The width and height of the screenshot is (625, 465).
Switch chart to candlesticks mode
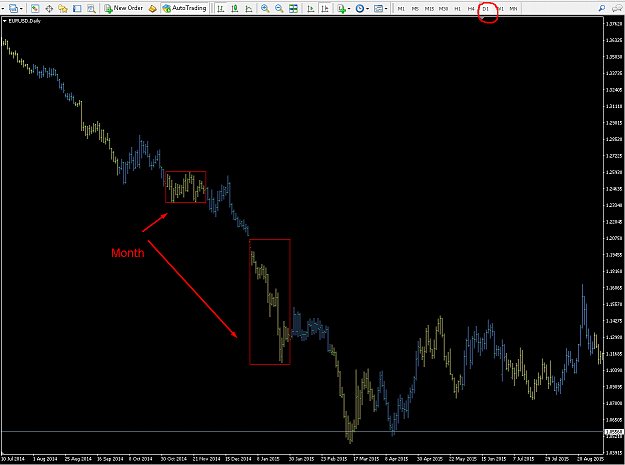coord(234,8)
